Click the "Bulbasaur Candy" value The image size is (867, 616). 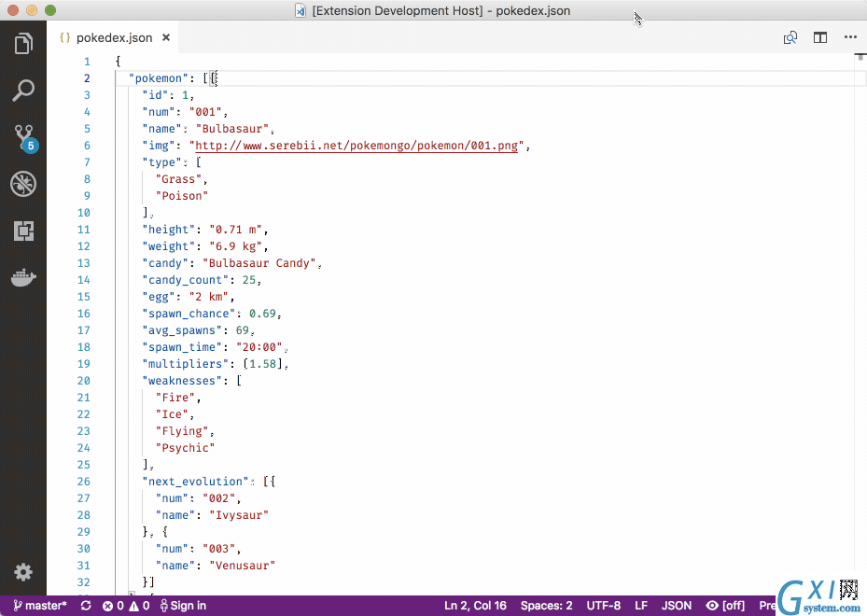259,263
